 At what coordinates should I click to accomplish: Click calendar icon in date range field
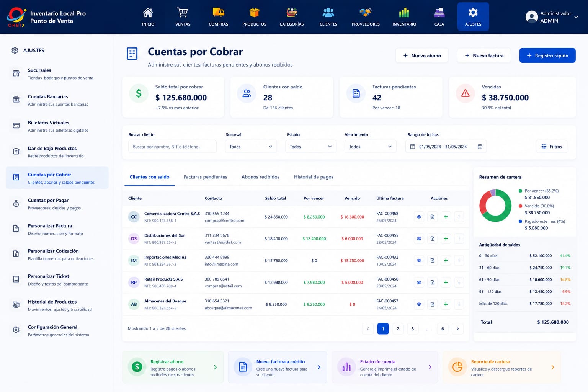point(480,147)
